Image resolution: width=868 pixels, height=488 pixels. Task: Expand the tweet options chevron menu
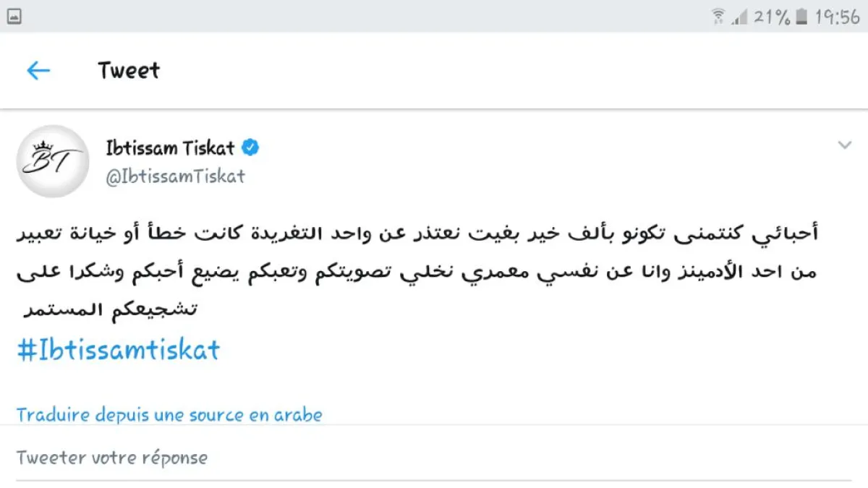(844, 146)
